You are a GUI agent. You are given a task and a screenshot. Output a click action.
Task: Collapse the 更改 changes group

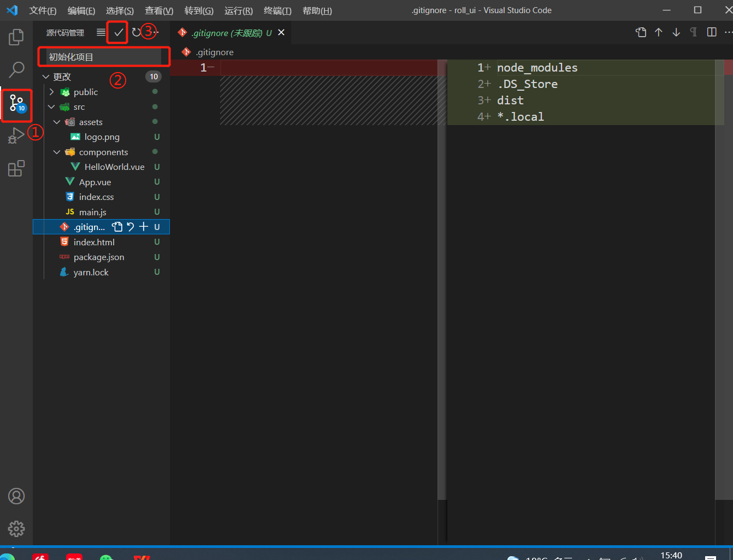(46, 77)
